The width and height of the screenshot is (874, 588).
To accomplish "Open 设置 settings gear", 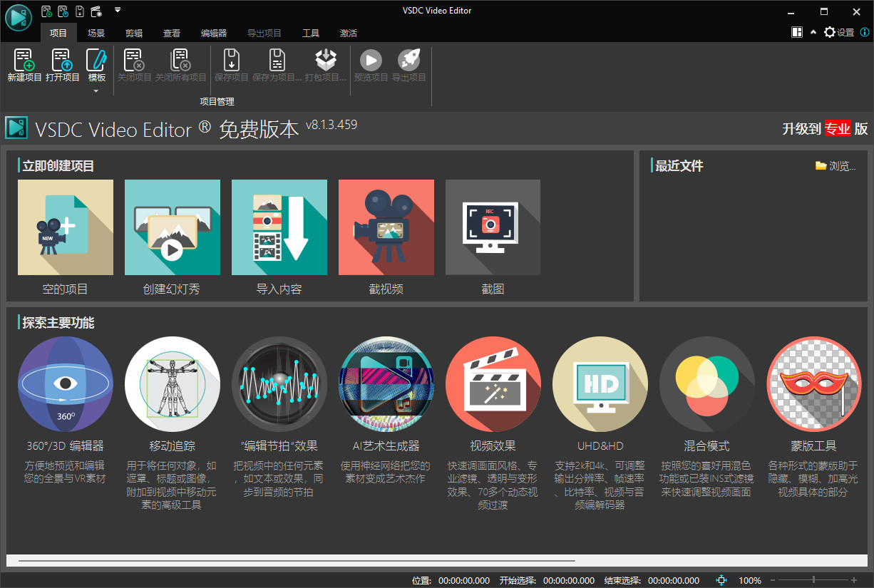I will [x=839, y=32].
